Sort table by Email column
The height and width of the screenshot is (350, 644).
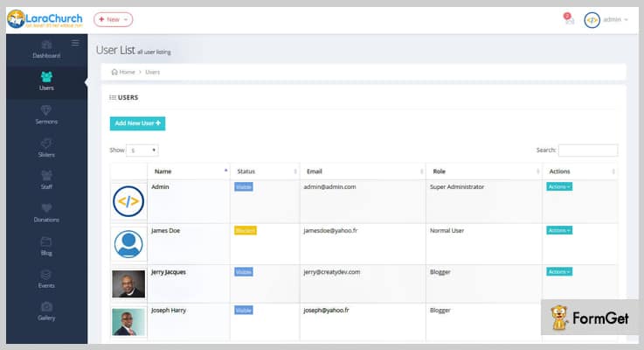(363, 171)
